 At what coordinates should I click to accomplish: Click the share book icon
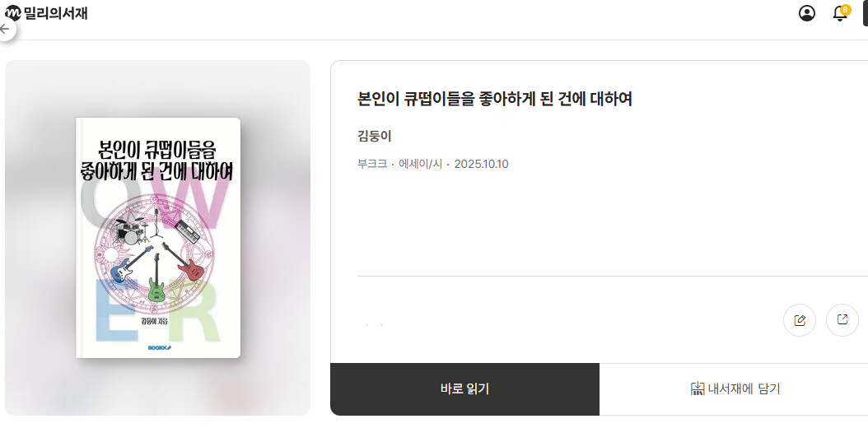click(x=842, y=320)
